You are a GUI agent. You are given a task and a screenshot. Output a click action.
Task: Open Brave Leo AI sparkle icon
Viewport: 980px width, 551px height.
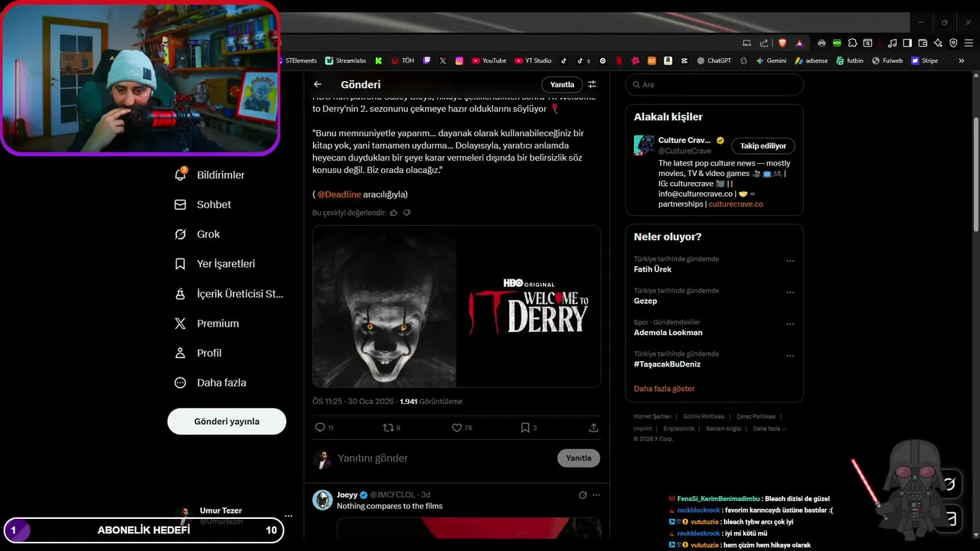point(938,43)
